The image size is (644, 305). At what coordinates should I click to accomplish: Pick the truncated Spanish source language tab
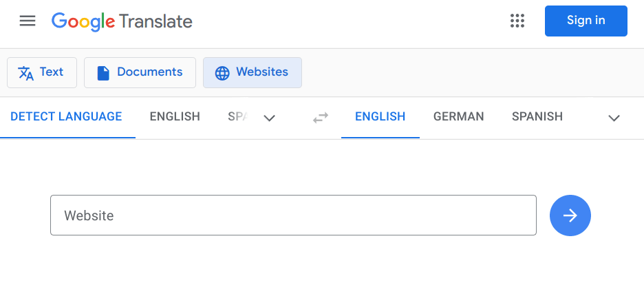coord(237,116)
